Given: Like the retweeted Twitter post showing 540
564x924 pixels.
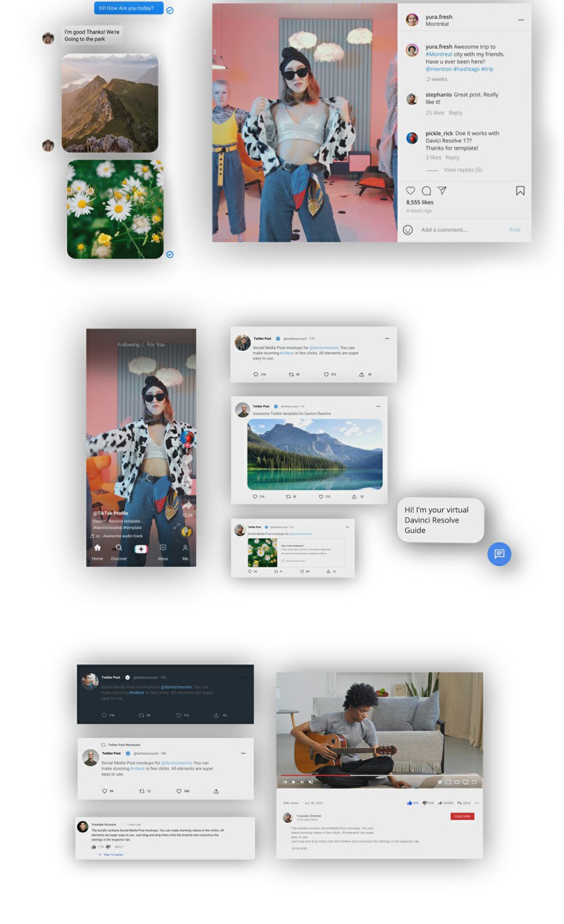Looking at the screenshot, I should [179, 791].
